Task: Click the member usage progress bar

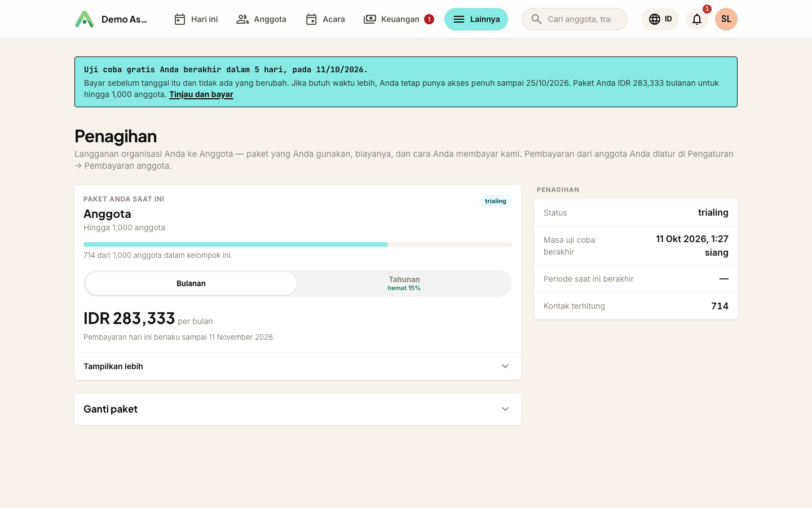Action: click(x=298, y=244)
